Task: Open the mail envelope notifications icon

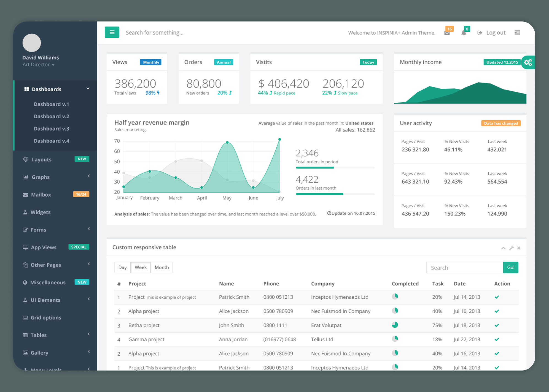Action: coord(447,33)
